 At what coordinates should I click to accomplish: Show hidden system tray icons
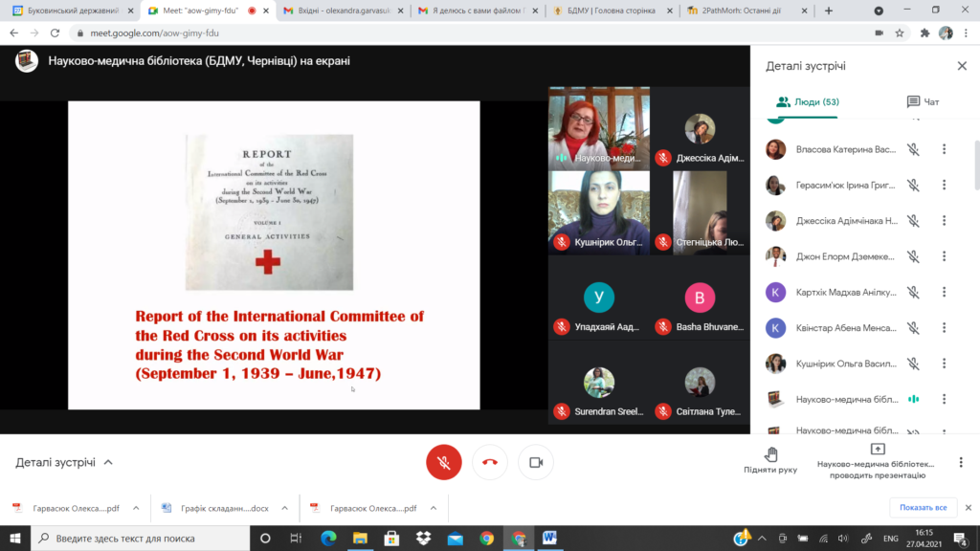762,538
